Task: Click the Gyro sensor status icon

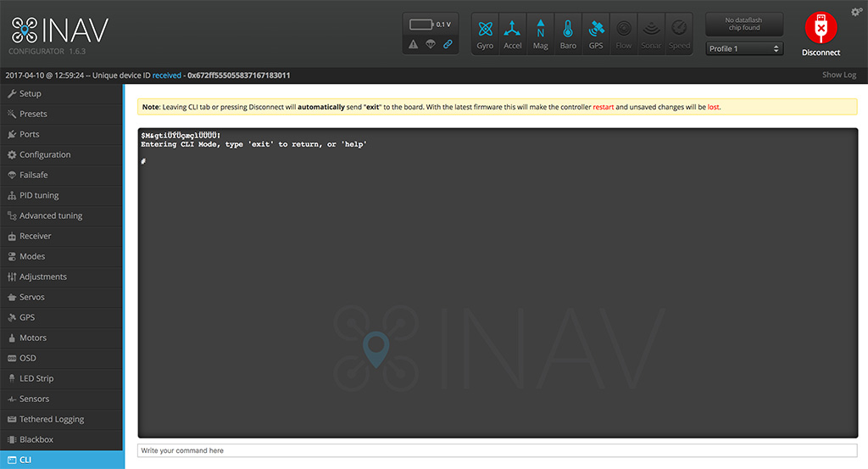Action: coord(485,33)
